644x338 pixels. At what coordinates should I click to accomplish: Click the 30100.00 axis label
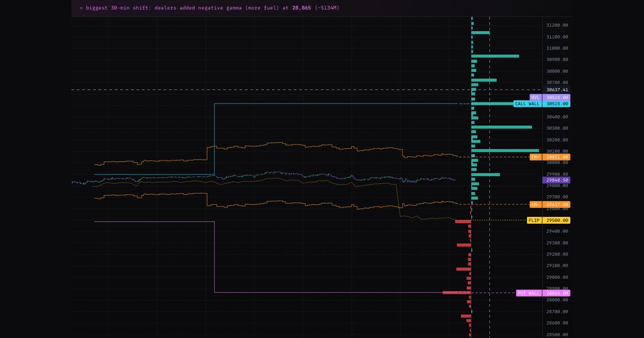pyautogui.click(x=557, y=151)
